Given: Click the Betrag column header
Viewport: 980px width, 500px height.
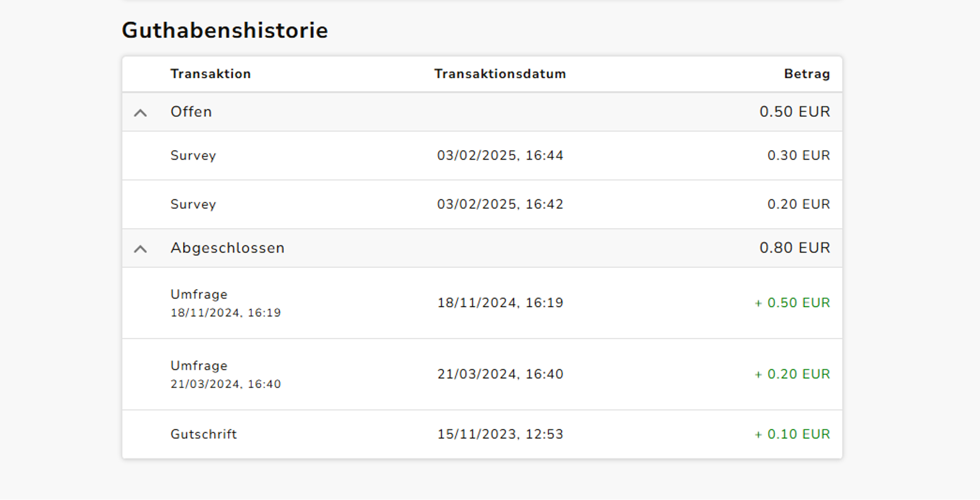Looking at the screenshot, I should click(x=807, y=74).
